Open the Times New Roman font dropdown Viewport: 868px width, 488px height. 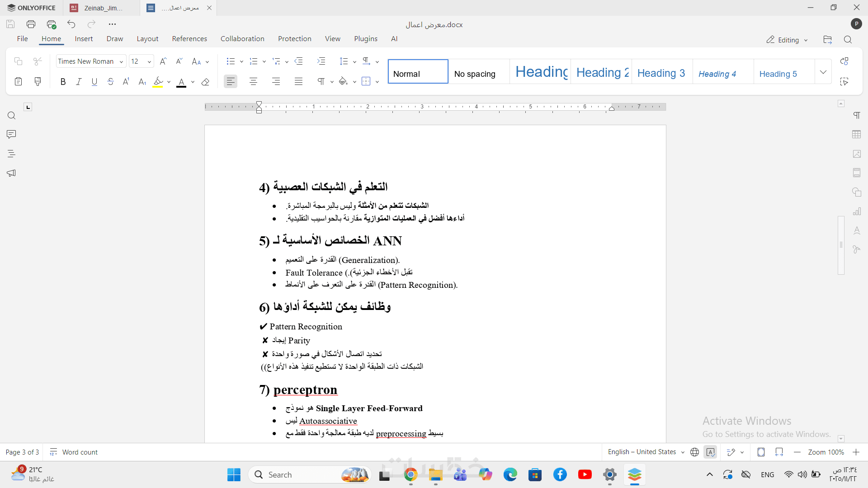coord(121,61)
